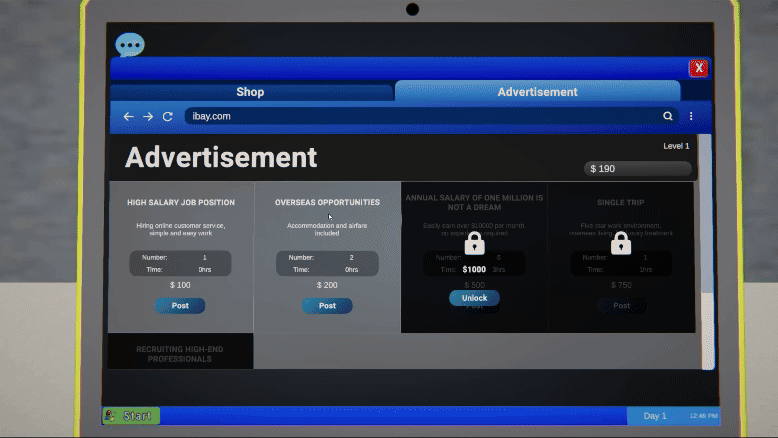Viewport: 778px width, 438px height.
Task: Click the ibay.com address bar
Action: click(420, 117)
